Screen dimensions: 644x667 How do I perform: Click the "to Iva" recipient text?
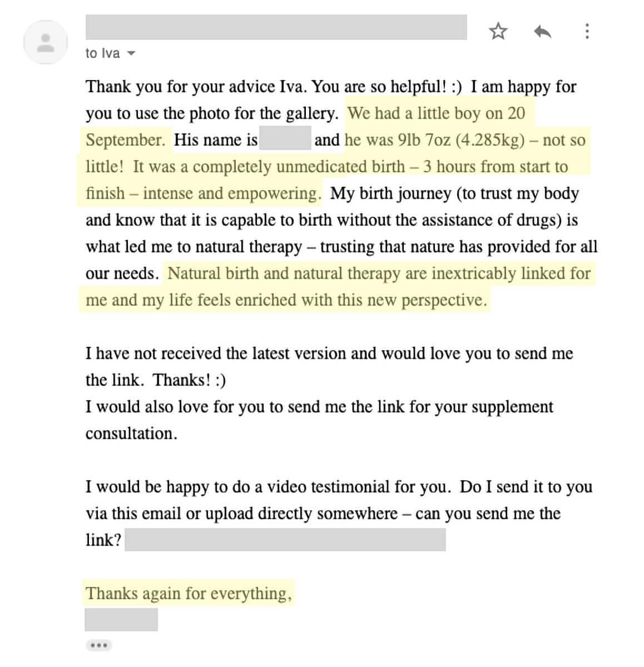103,53
